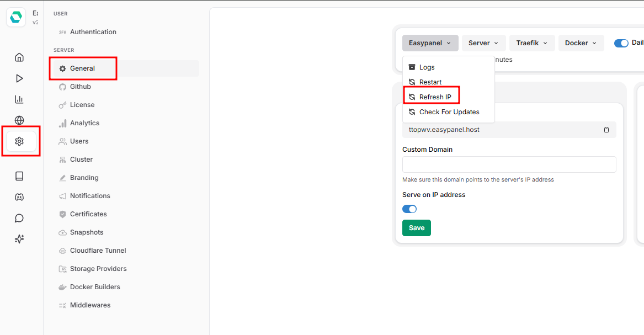The width and height of the screenshot is (644, 335).
Task: Open the Discord community icon
Action: pyautogui.click(x=19, y=197)
